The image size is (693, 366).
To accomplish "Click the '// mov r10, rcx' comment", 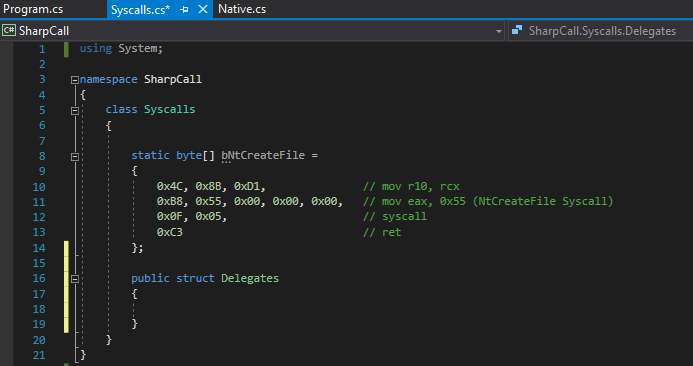I will [411, 186].
